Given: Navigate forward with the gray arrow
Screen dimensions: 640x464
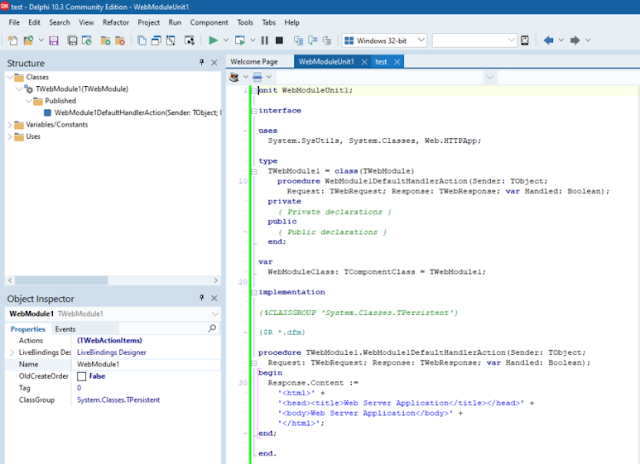Looking at the screenshot, I should tap(575, 40).
